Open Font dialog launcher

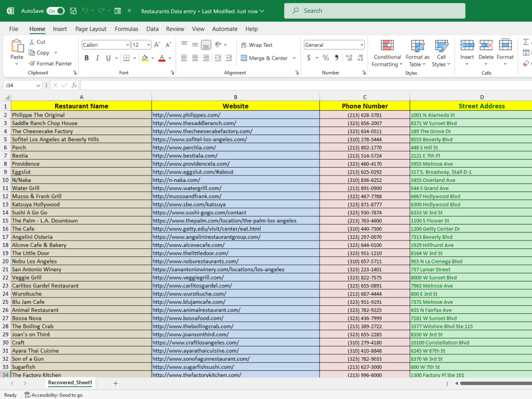click(x=172, y=72)
